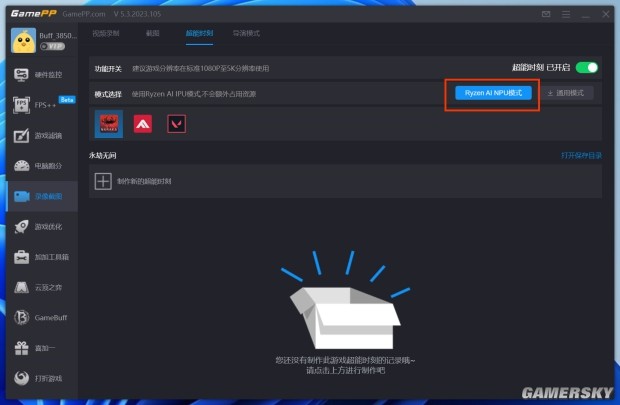Viewport: 620px width, 405px height.
Task: Click the Buff_3850 username
Action: click(58, 36)
